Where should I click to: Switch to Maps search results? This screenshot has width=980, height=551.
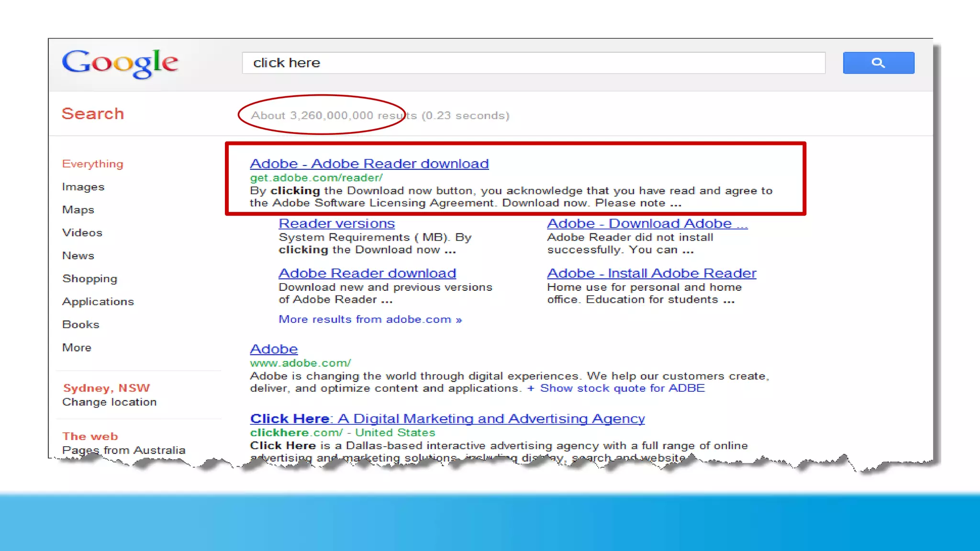coord(78,210)
